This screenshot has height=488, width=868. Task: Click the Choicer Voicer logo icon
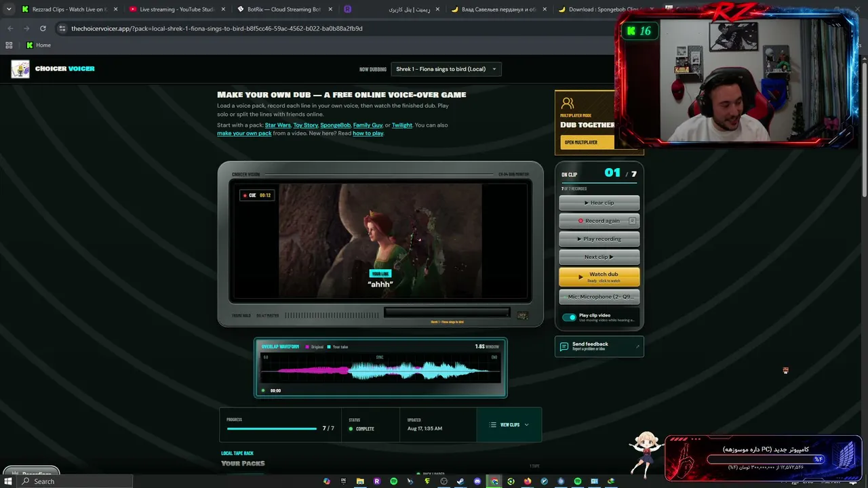(20, 69)
